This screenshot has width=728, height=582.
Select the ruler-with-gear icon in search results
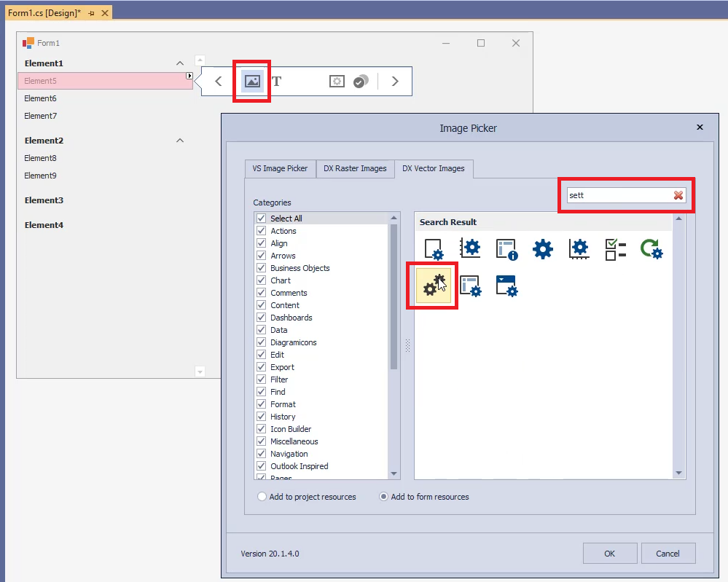[x=470, y=248]
